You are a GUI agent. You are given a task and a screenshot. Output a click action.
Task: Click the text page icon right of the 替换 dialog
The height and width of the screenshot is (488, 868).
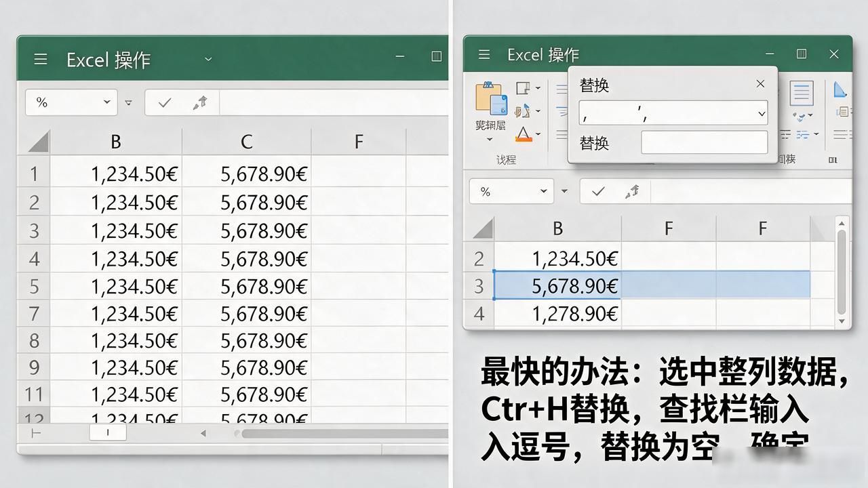point(802,94)
